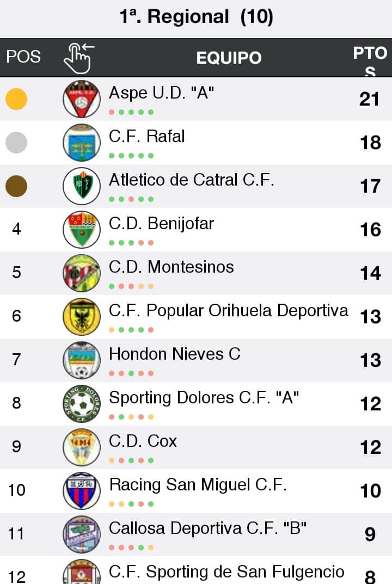Sort by the PTOS column header
Screen dimensions: 392x584
click(x=370, y=59)
